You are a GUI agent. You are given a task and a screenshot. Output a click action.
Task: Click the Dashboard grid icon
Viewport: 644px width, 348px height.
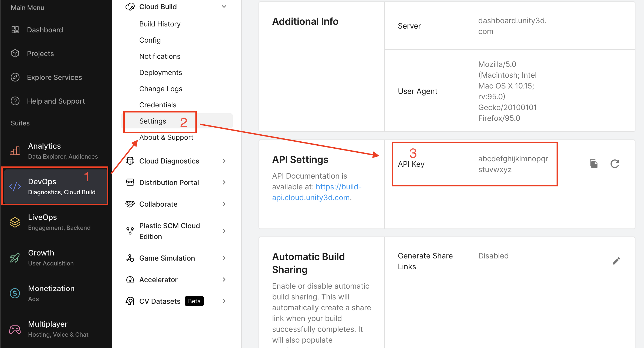[x=15, y=30]
